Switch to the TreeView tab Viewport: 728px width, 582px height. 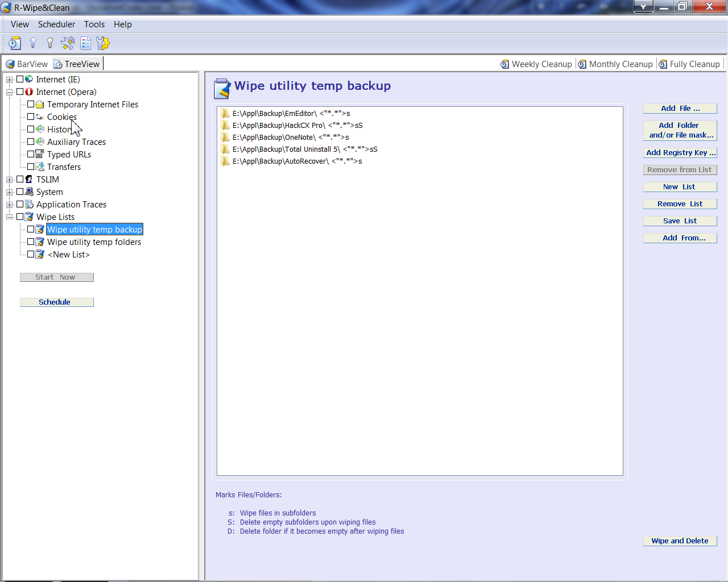[77, 64]
